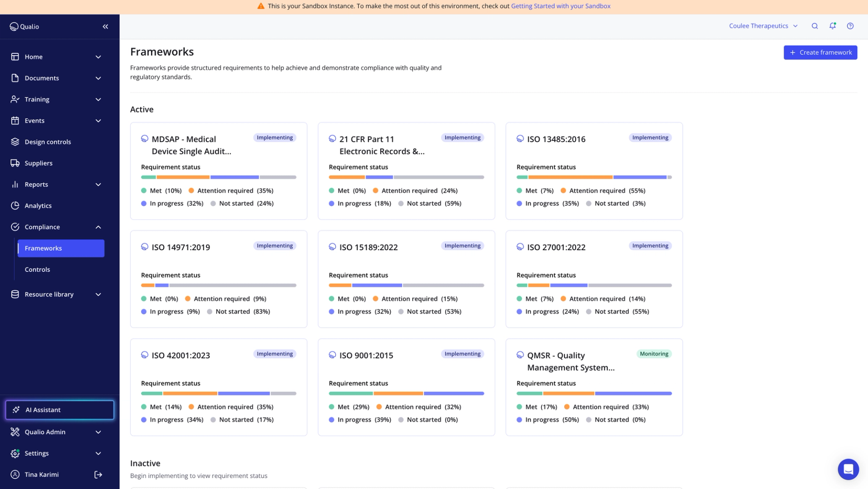This screenshot has width=868, height=489.
Task: Select Frameworks in the Compliance submenu
Action: [x=61, y=248]
